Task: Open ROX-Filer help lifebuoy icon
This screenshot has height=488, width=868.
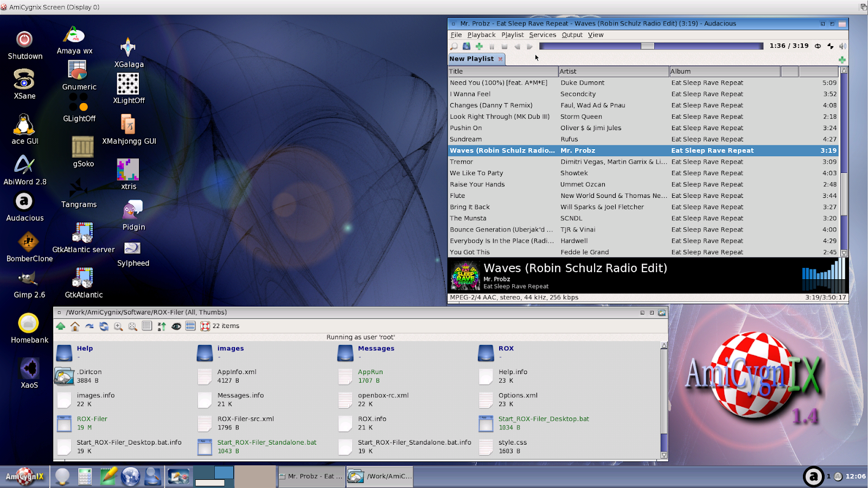Action: [205, 326]
